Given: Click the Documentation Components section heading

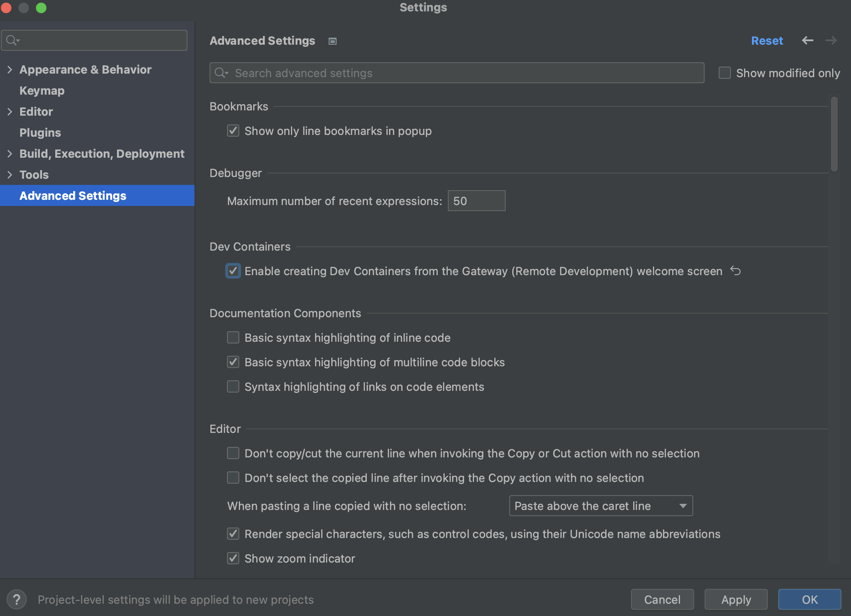Looking at the screenshot, I should point(285,313).
